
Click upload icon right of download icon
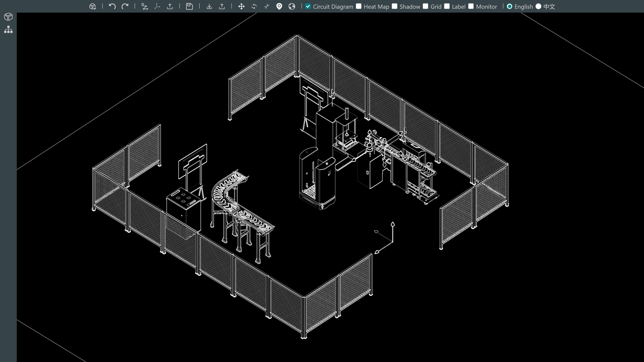222,7
